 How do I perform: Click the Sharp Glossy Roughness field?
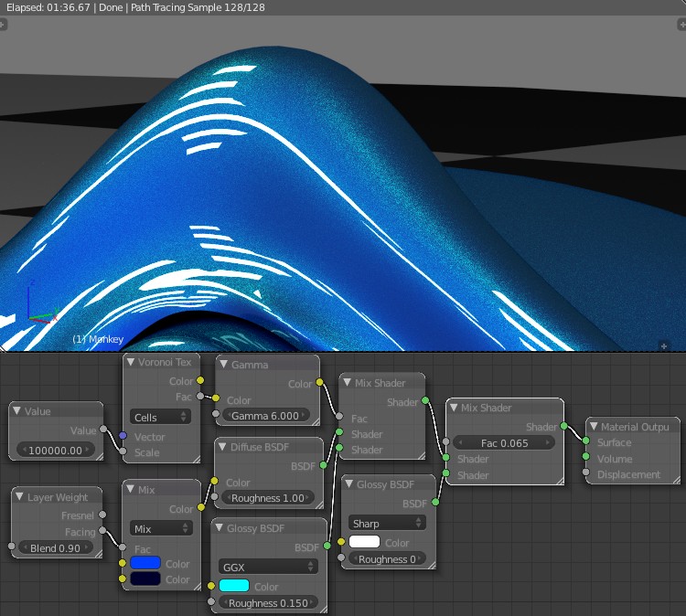(x=387, y=558)
